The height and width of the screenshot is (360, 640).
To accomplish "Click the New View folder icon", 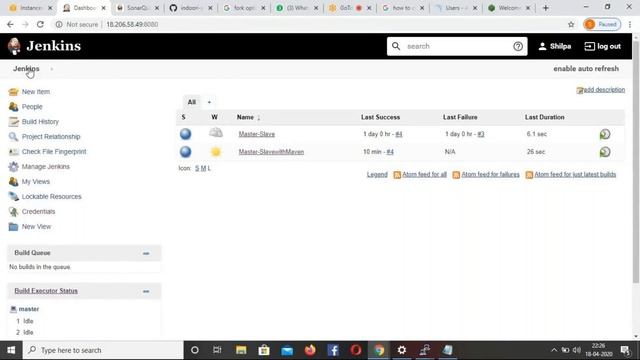I will click(13, 227).
